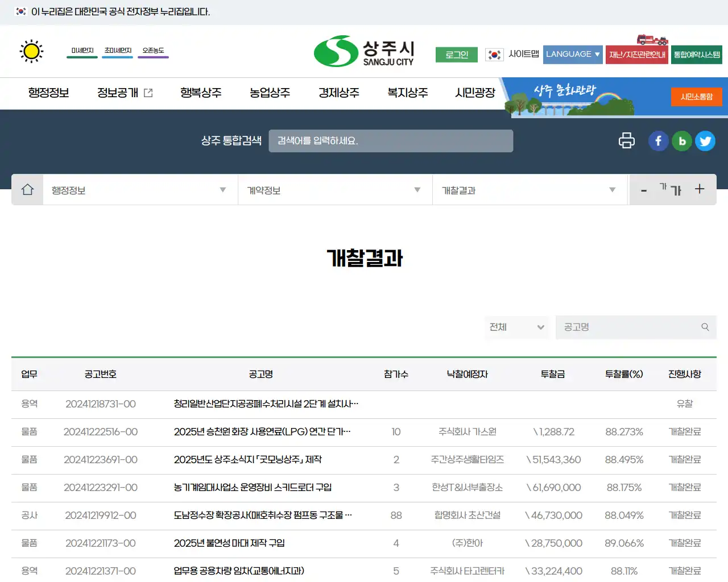Open the 정보공개 main menu
Viewport: 728px width, 582px height.
pos(118,93)
